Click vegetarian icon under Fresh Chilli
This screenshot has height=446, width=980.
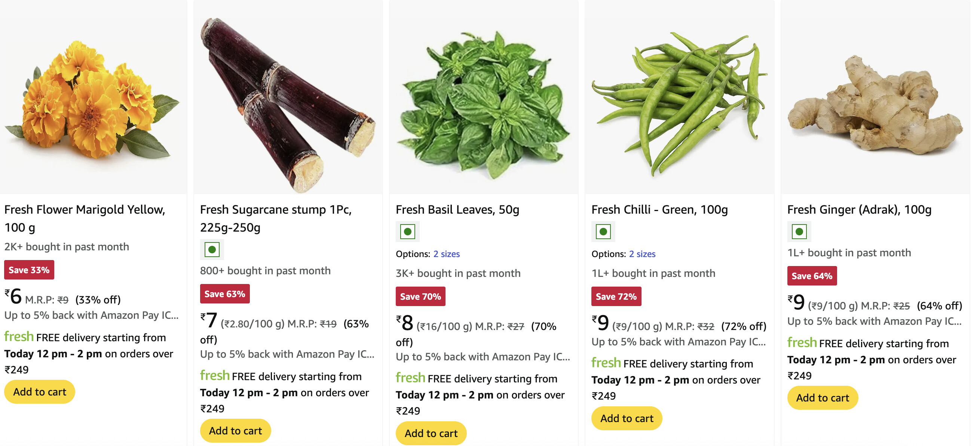pos(603,231)
